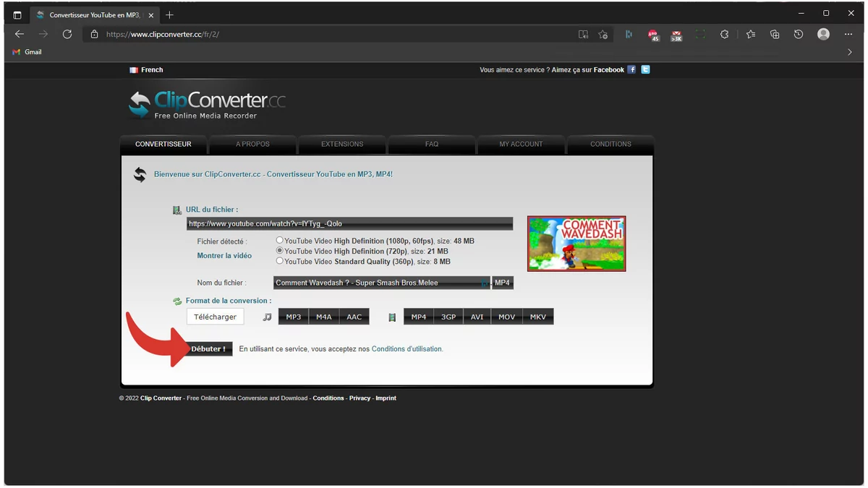Open the tab actions menu icon

click(x=17, y=14)
